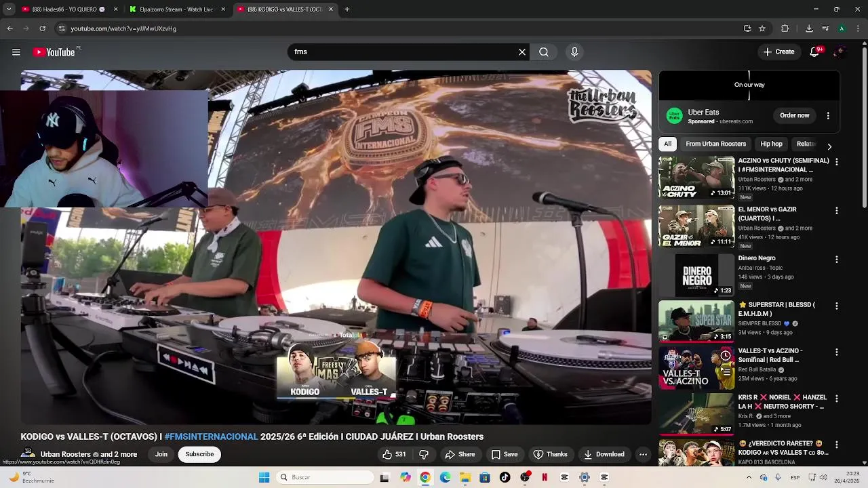
Task: Clear the search text with X
Action: pos(522,52)
